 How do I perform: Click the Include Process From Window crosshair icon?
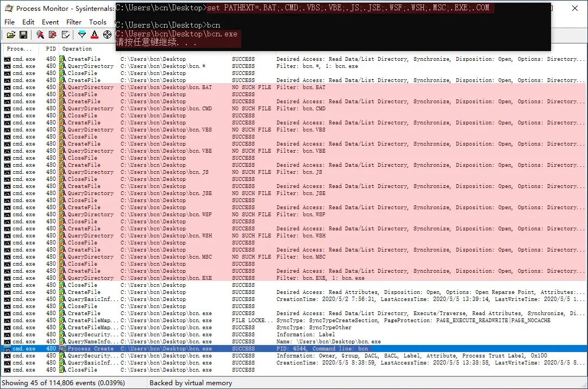pos(107,35)
